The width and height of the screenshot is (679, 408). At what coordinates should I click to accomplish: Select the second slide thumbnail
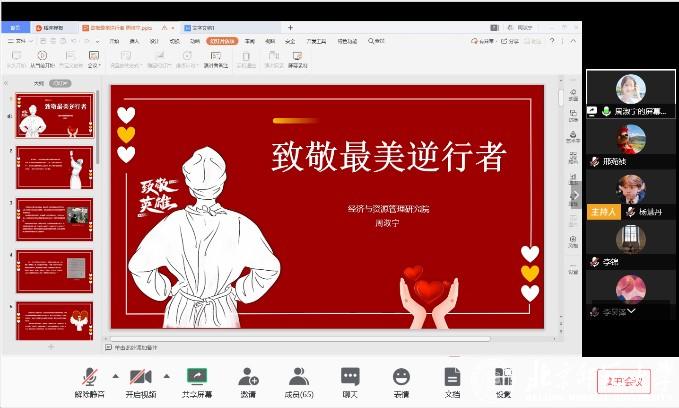click(54, 168)
